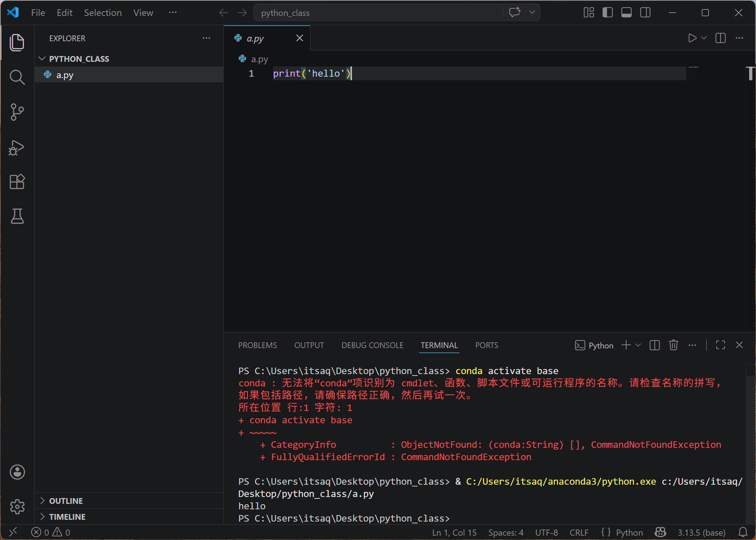Maximize the terminal panel size
This screenshot has width=756, height=540.
point(721,345)
